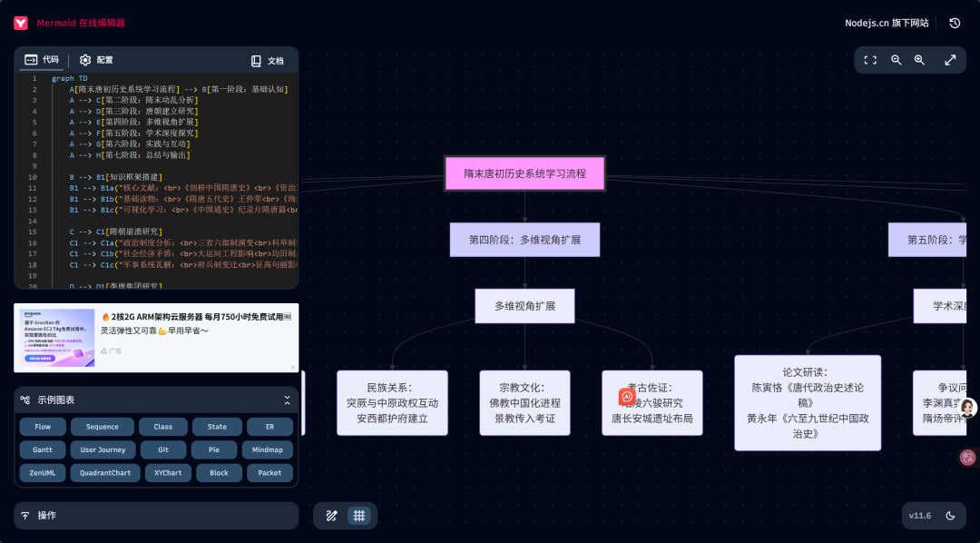Click the ad thumbnail image
980x543 pixels.
tap(59, 338)
